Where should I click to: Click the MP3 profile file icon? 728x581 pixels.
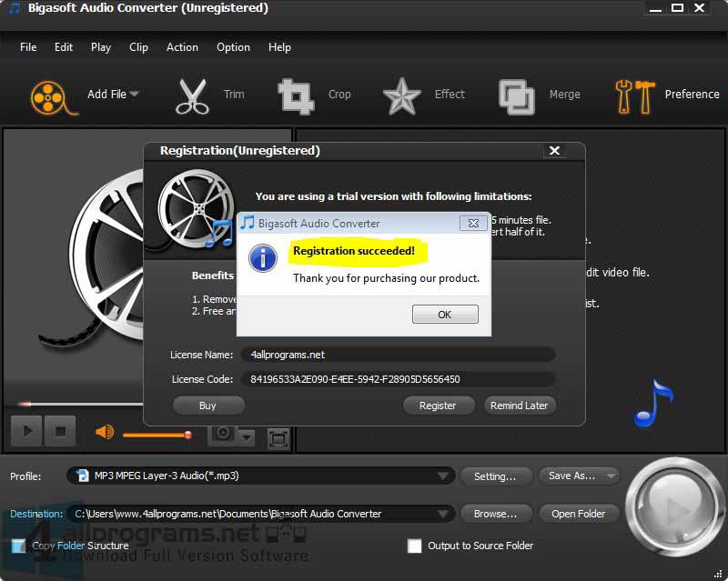tap(82, 476)
